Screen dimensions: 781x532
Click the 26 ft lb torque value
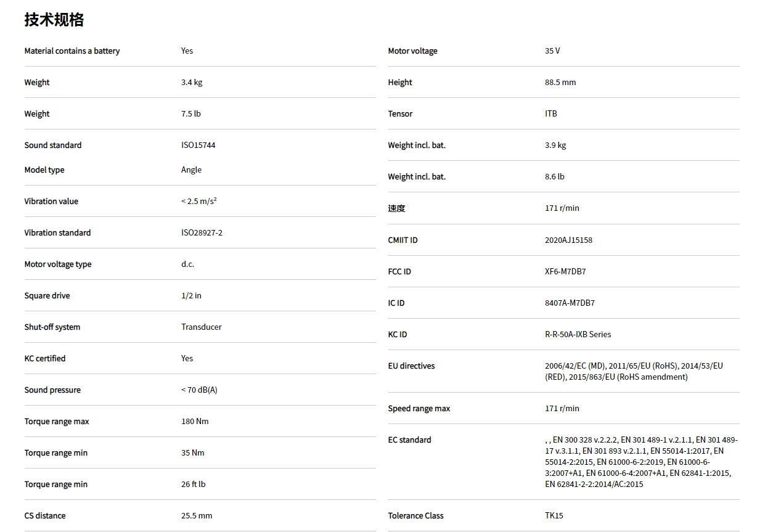(x=194, y=485)
